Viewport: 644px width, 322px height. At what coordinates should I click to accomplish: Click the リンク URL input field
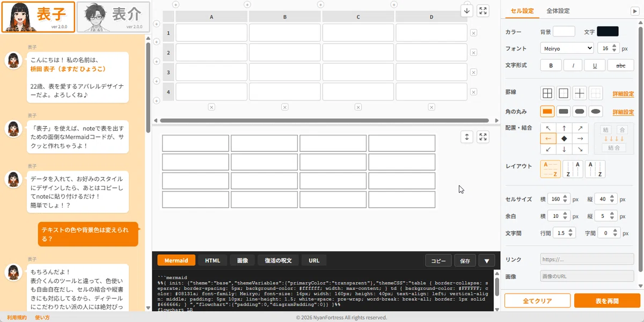587,259
